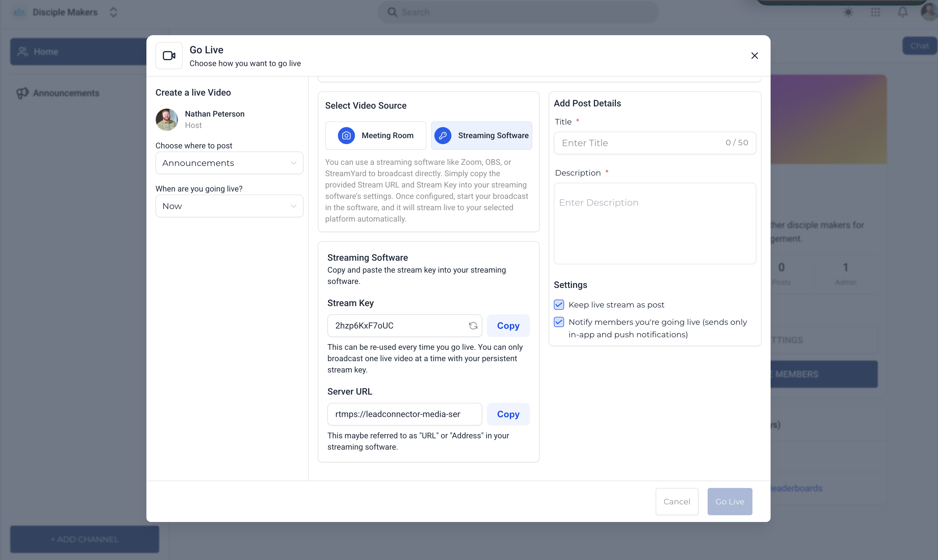Click the regenerate stream key icon
938x560 pixels.
[473, 326]
